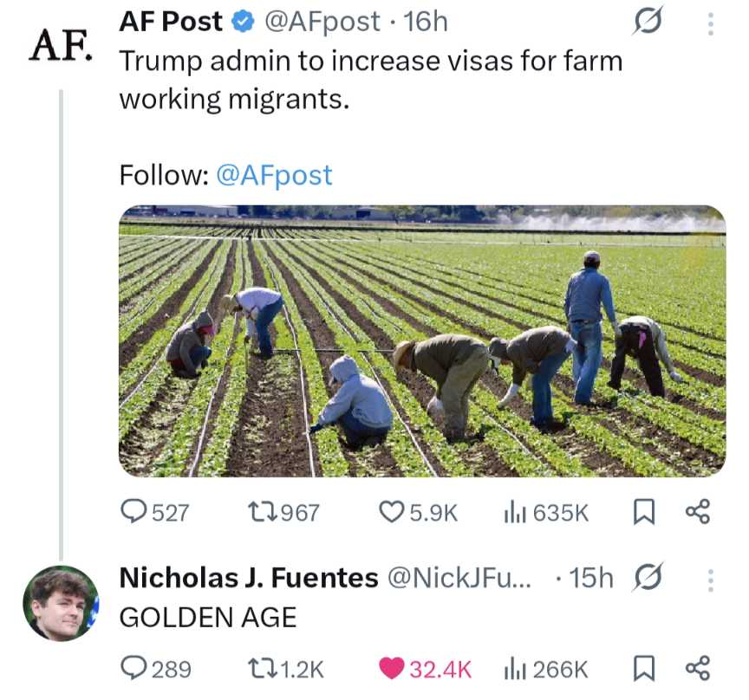Click the Nicholas J. Fuentes display name

coord(248,578)
